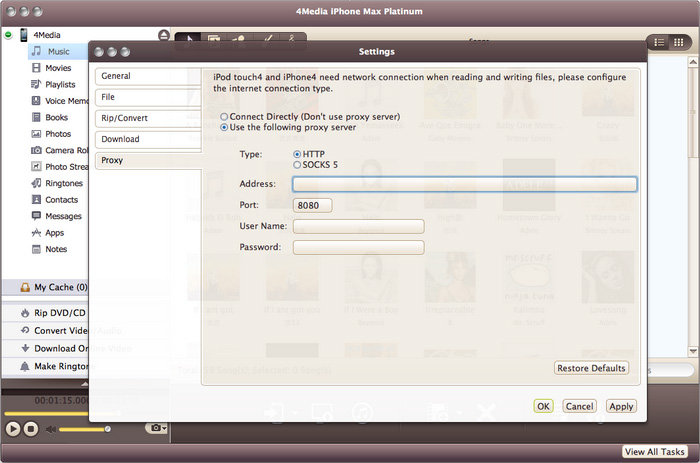Click Apply in Settings dialog
The height and width of the screenshot is (463, 700).
(x=621, y=406)
